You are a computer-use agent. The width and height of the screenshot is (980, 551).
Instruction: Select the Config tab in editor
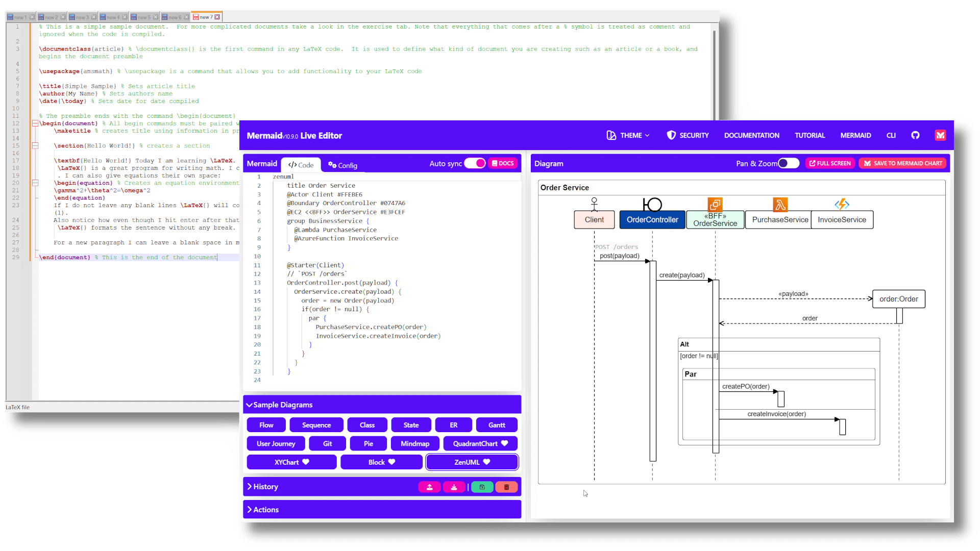point(342,164)
